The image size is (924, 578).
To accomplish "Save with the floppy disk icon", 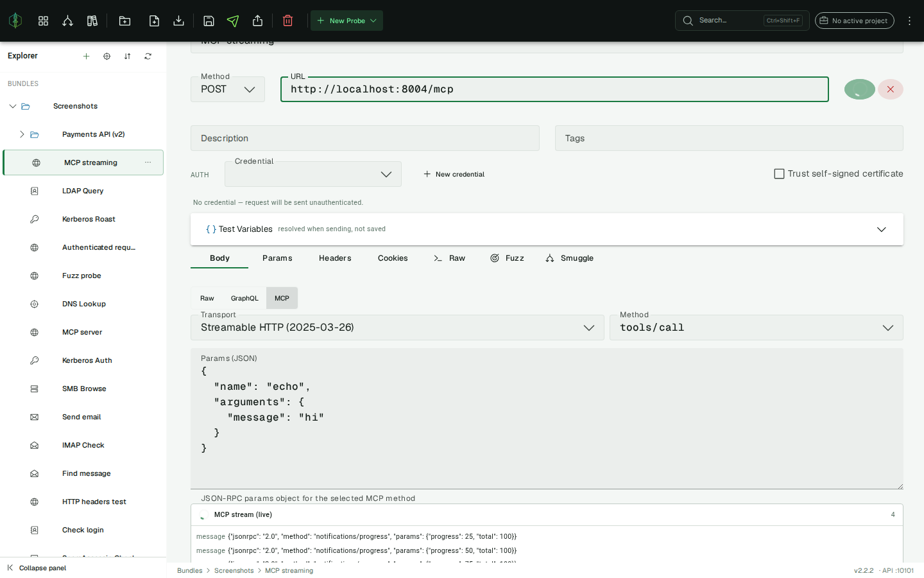I will coord(209,21).
